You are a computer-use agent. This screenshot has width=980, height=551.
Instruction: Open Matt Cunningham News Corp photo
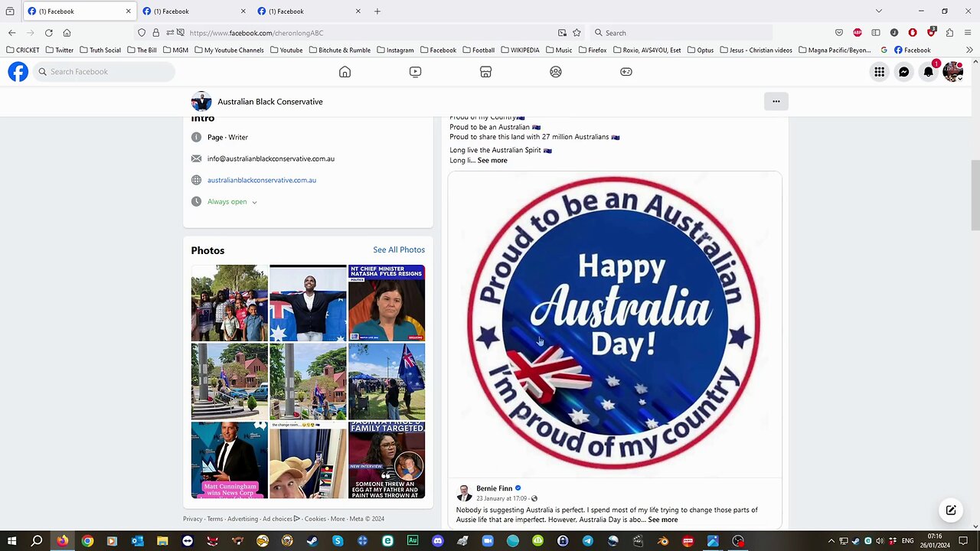point(230,460)
